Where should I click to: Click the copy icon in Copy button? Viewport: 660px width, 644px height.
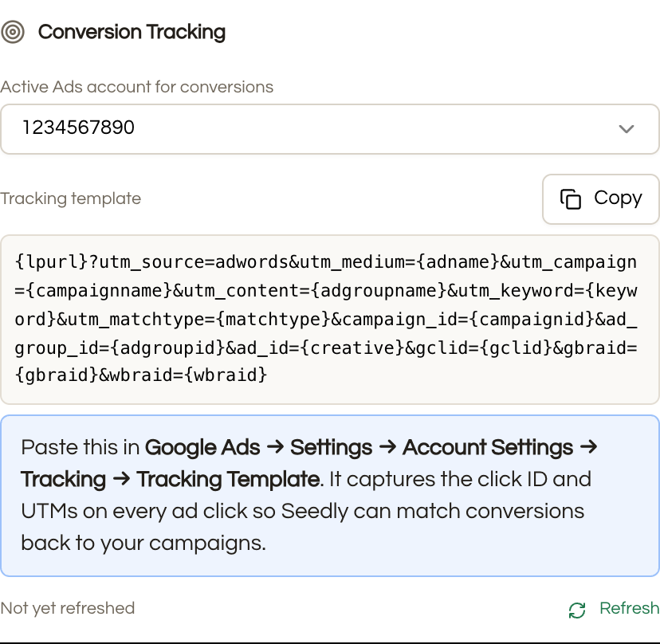coord(571,198)
